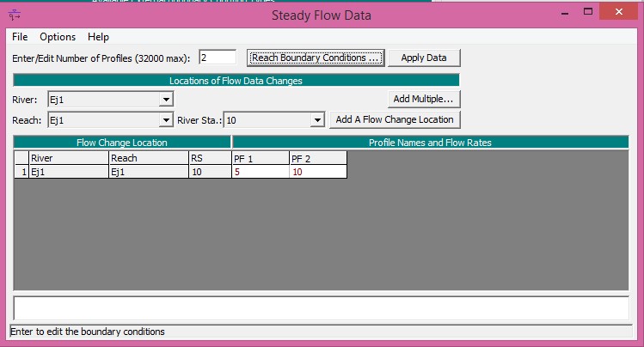Expand the River dropdown list
The image size is (644, 347).
point(166,100)
